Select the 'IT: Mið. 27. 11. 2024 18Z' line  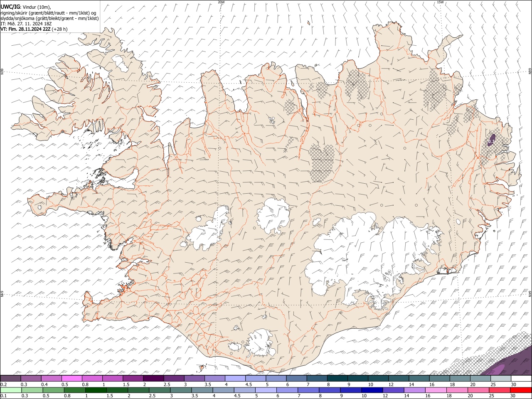click(26, 24)
